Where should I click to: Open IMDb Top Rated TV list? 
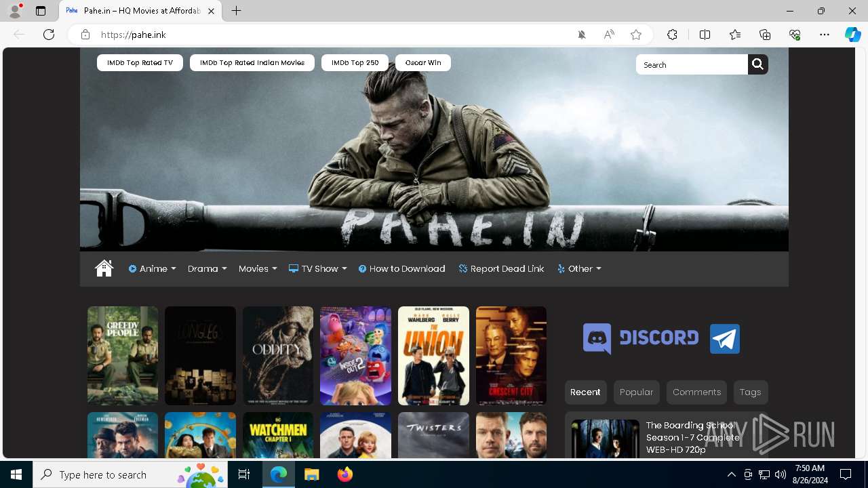click(140, 62)
